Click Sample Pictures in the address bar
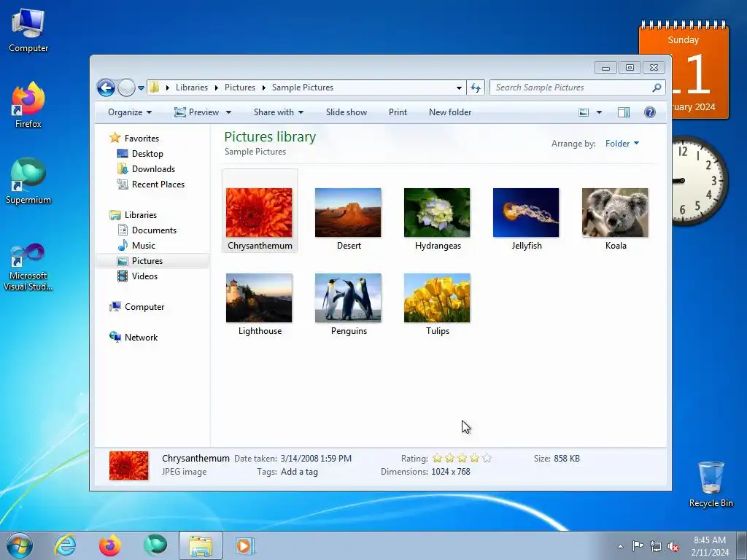The width and height of the screenshot is (747, 560). point(303,87)
